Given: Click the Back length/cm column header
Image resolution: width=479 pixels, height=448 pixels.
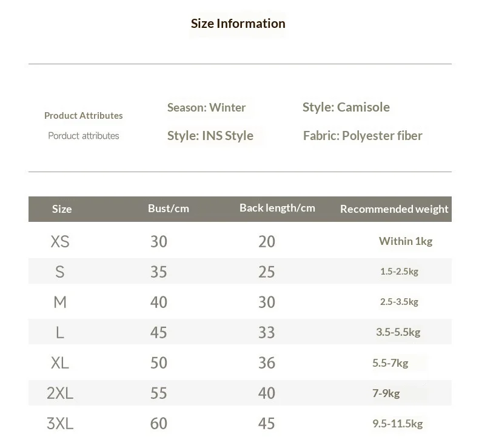Looking at the screenshot, I should pos(277,208).
